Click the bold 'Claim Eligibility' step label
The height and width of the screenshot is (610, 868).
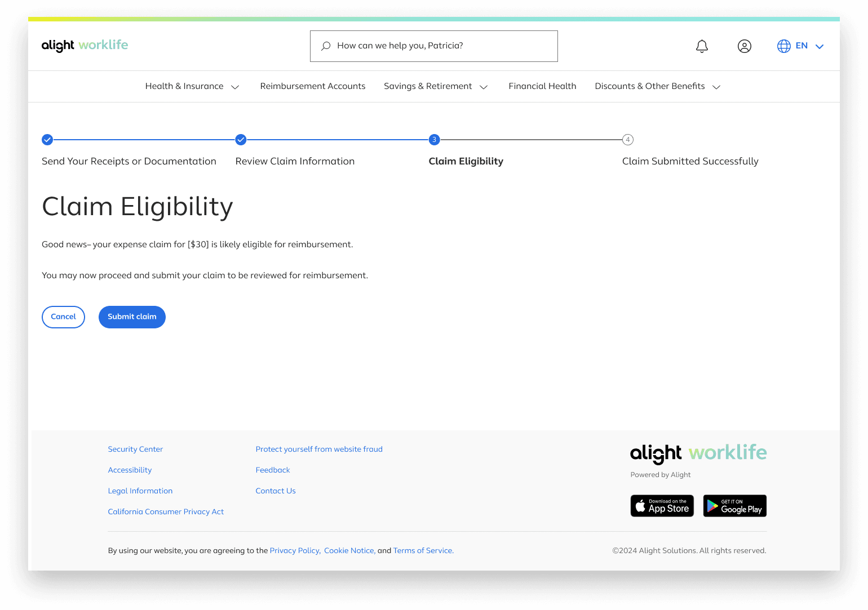tap(466, 162)
